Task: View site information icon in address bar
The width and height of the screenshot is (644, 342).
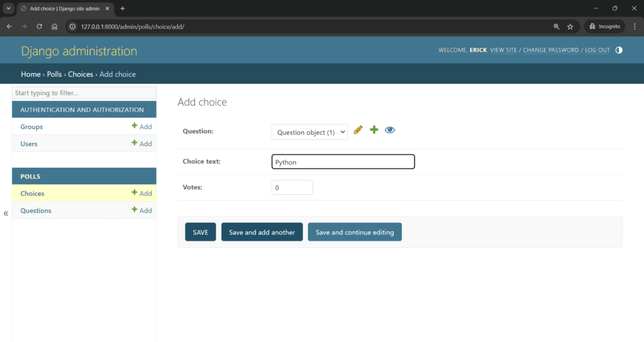Action: click(72, 26)
